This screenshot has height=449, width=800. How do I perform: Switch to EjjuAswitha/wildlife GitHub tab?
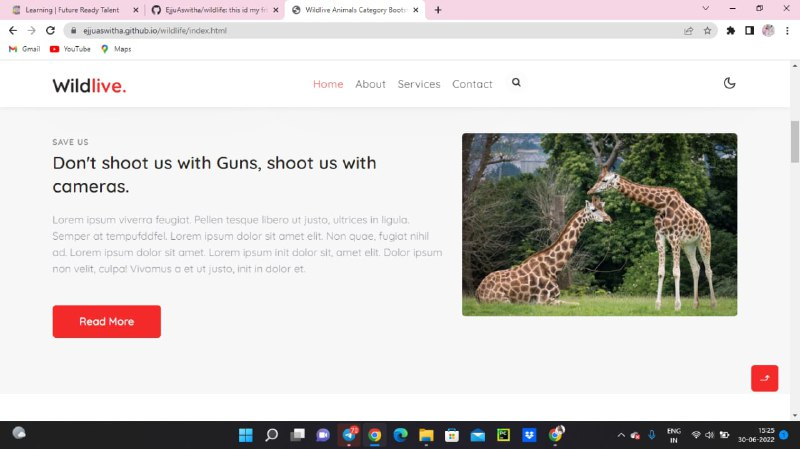coord(209,10)
